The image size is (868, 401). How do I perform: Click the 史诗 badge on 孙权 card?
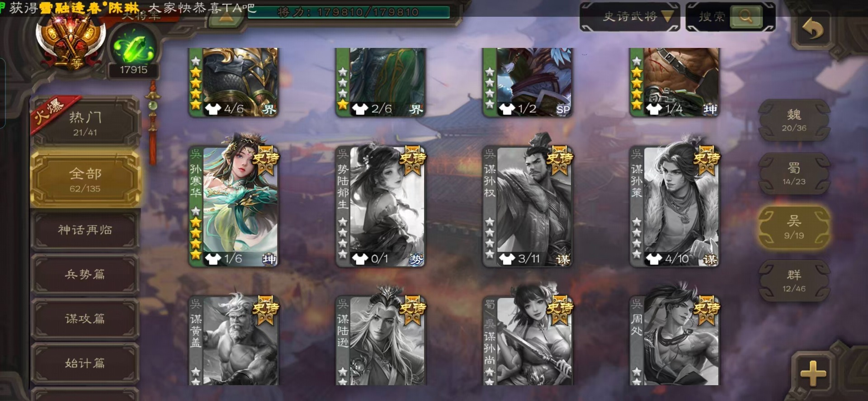point(560,160)
